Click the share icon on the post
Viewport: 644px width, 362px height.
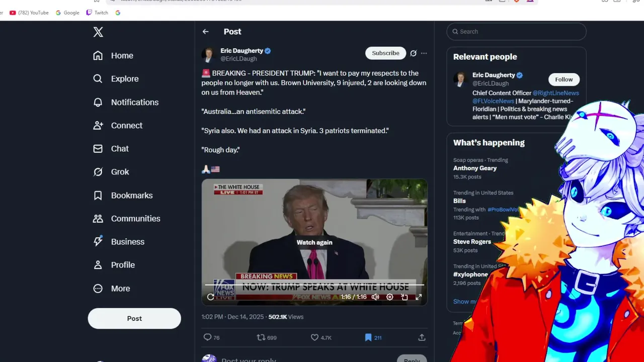pyautogui.click(x=422, y=337)
